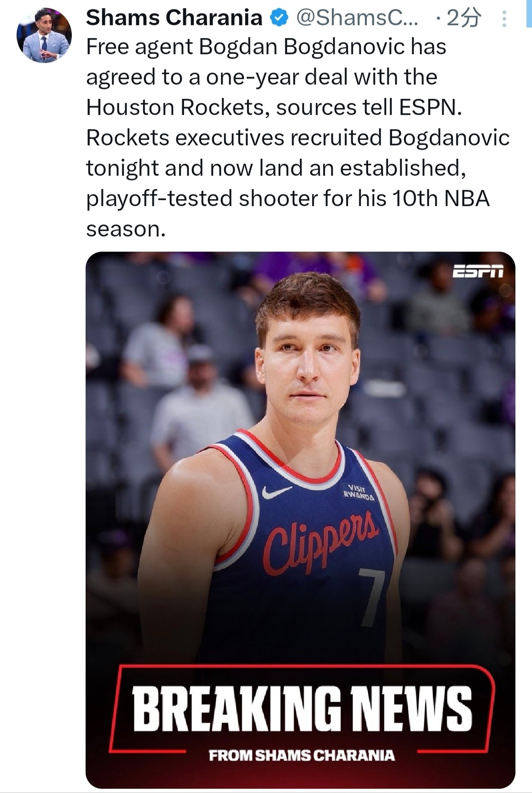Viewport: 532px width, 793px height.
Task: Tap the phrase 'sources tell ESPN'
Action: [x=368, y=107]
